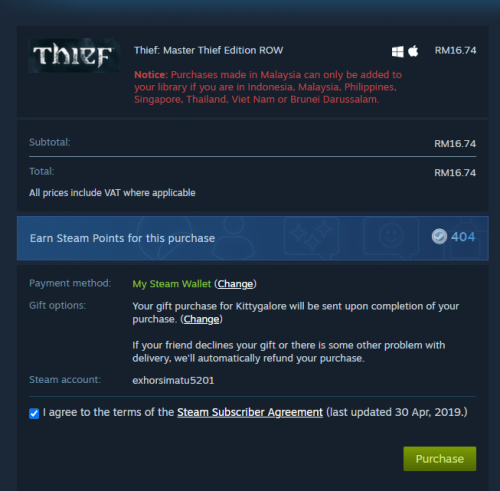The width and height of the screenshot is (500, 491).
Task: Click the Subtotal amount RM16.74
Action: pos(455,144)
